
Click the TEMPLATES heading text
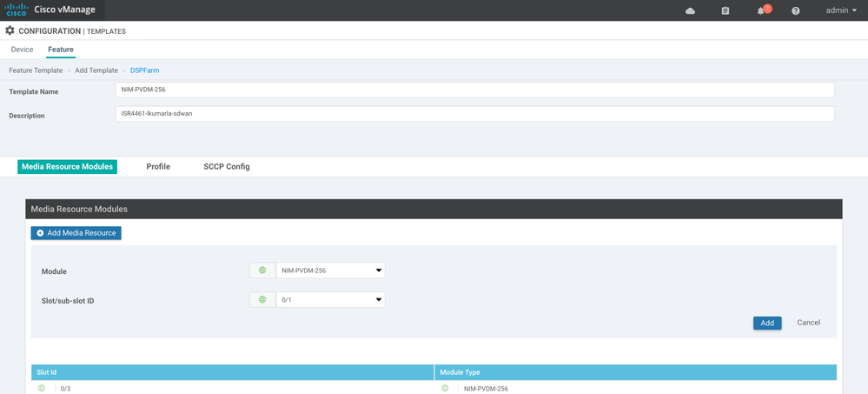coord(106,31)
